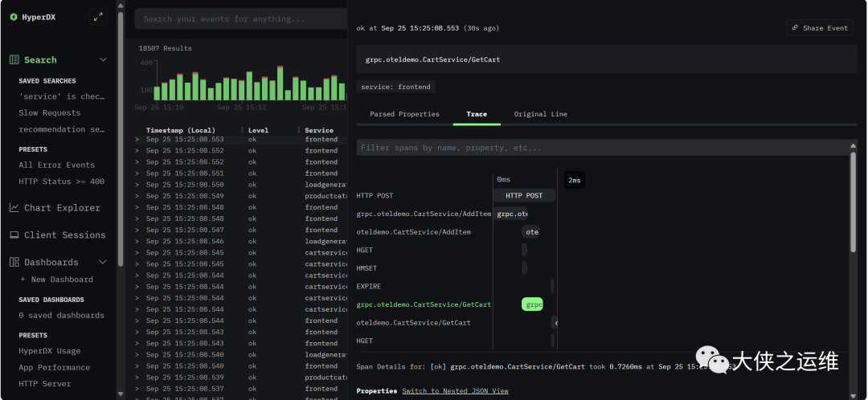Viewport: 868px width, 400px height.
Task: Click the HTTP POST span bar in the trace
Action: [x=524, y=195]
